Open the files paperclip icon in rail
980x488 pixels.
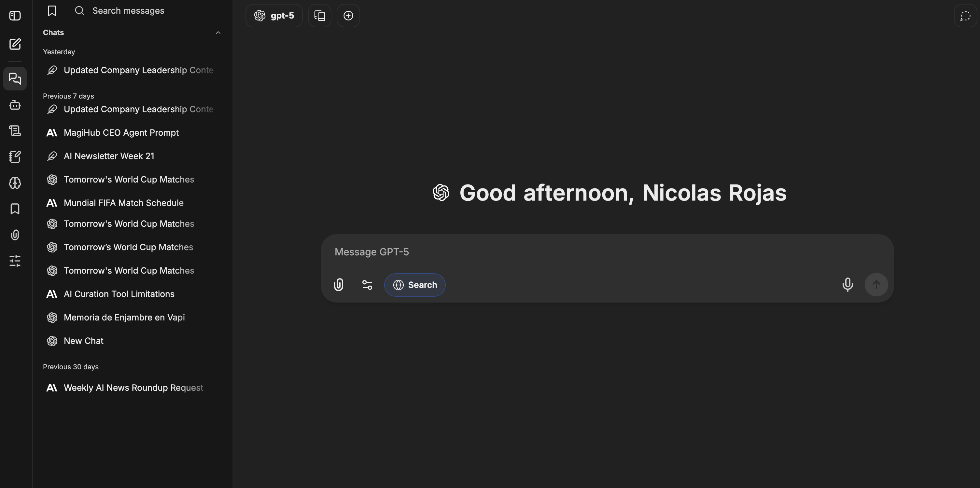point(15,235)
